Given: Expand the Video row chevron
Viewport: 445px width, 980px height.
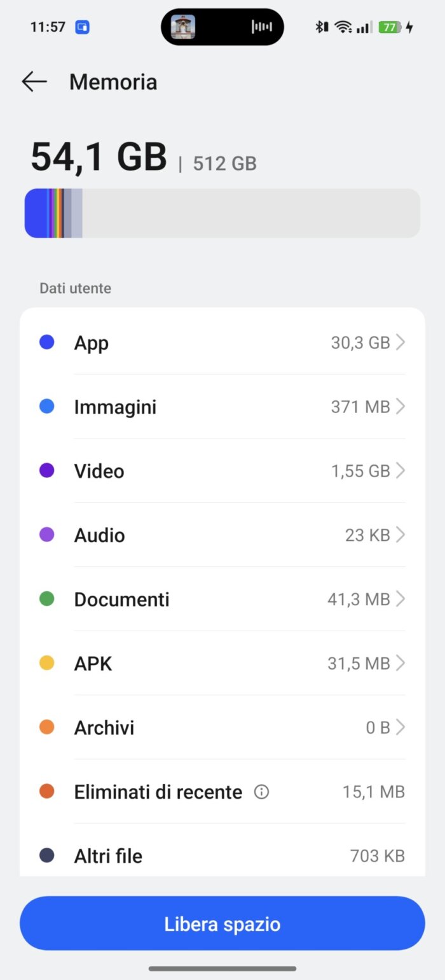Looking at the screenshot, I should coord(400,471).
